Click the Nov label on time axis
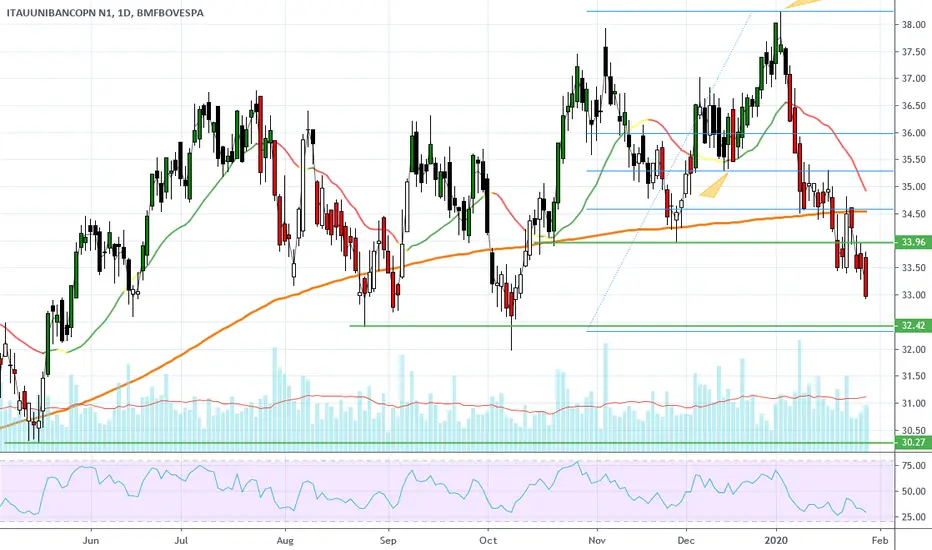The width and height of the screenshot is (932, 550). (597, 540)
